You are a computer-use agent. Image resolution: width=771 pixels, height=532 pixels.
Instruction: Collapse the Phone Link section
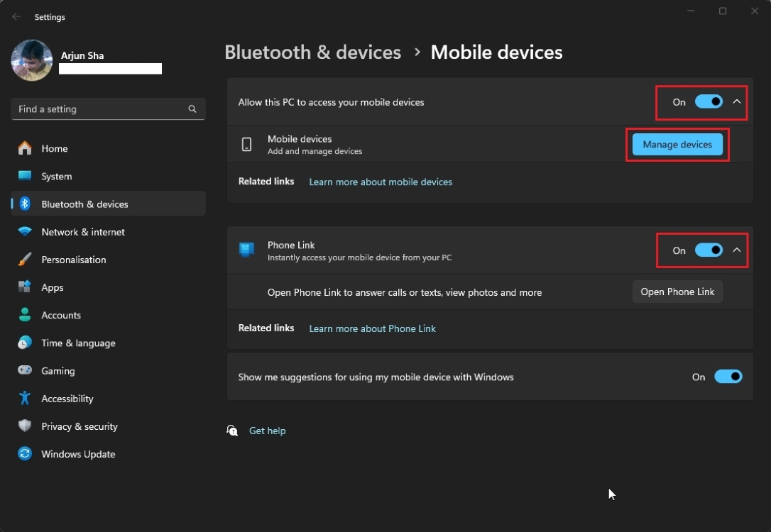click(737, 250)
